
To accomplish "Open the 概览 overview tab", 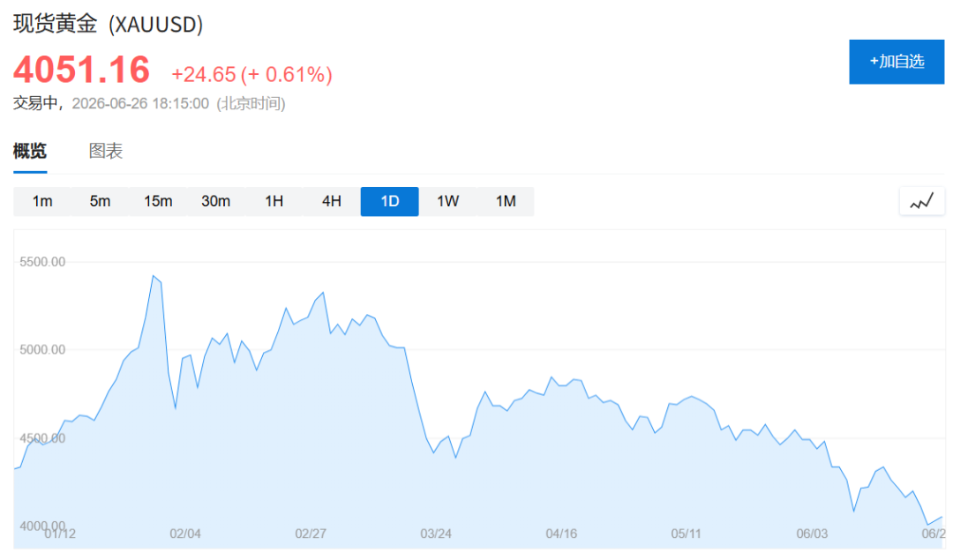I will pyautogui.click(x=30, y=151).
